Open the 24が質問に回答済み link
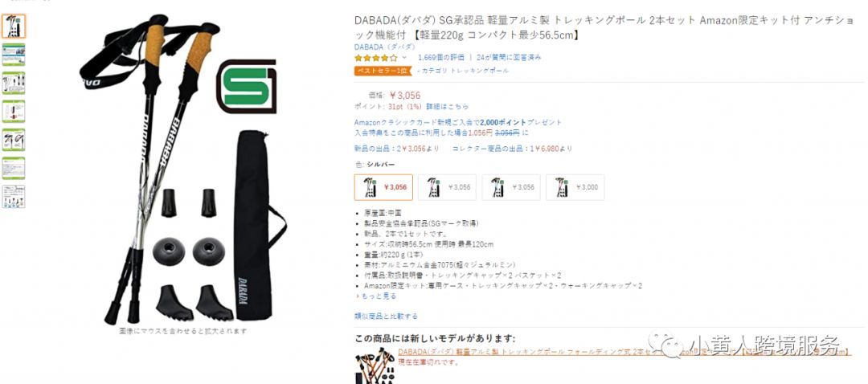868x384 pixels. click(x=509, y=57)
